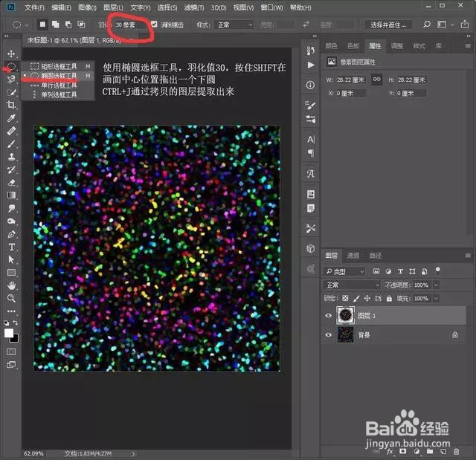
Task: Open the 文件(F) menu
Action: coord(34,7)
